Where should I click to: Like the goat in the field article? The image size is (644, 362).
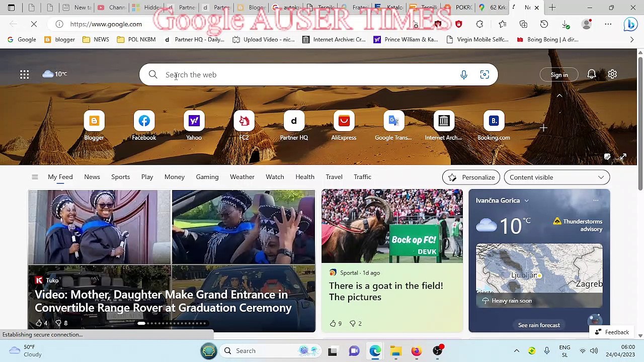click(x=333, y=323)
